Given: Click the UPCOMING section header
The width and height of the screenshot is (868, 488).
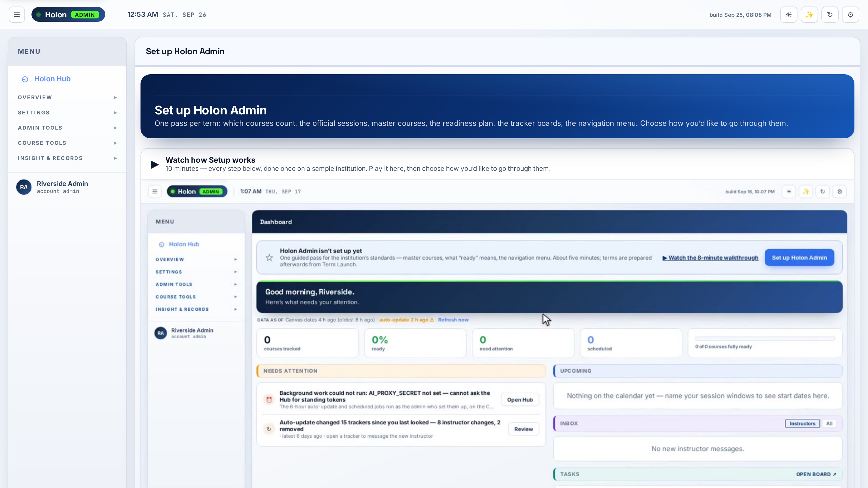Looking at the screenshot, I should click(x=698, y=371).
